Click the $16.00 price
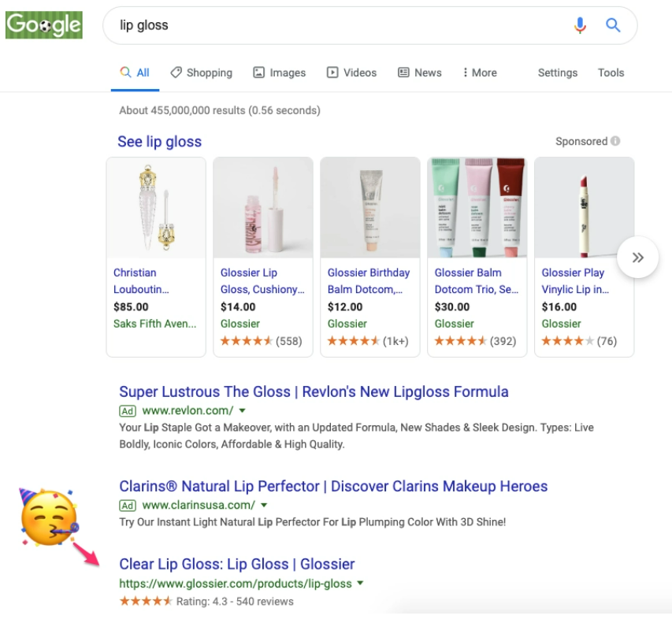 [559, 307]
